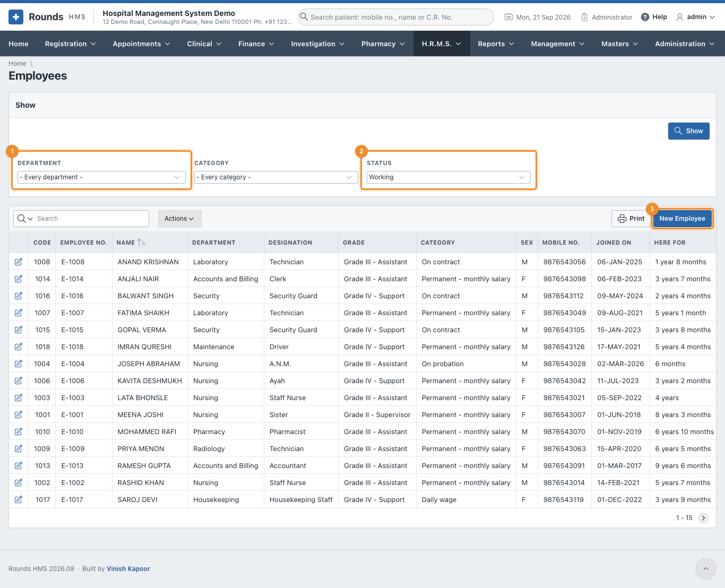Open the Department dropdown
Screen dimensions: 725x588
[101, 177]
